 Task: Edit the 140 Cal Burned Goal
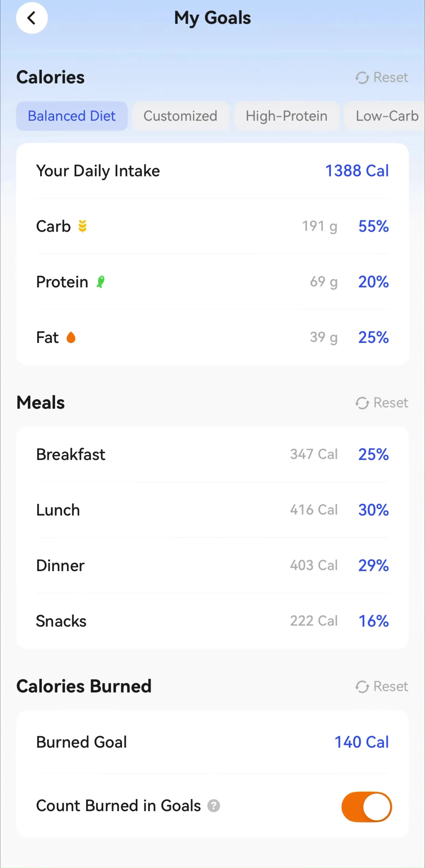point(362,742)
